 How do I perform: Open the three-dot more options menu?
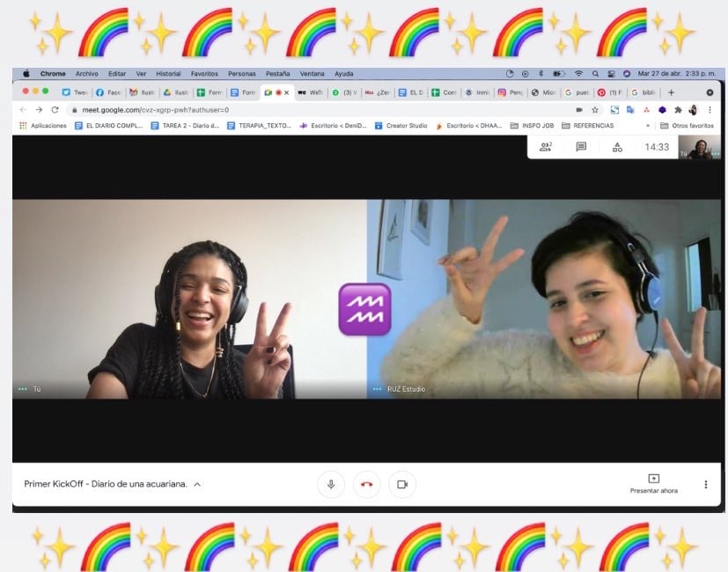coord(705,484)
